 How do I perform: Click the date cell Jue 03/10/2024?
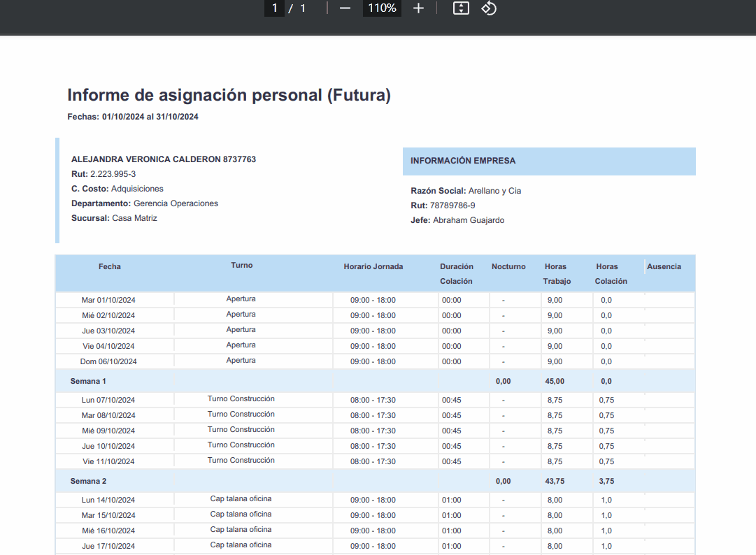(x=108, y=331)
